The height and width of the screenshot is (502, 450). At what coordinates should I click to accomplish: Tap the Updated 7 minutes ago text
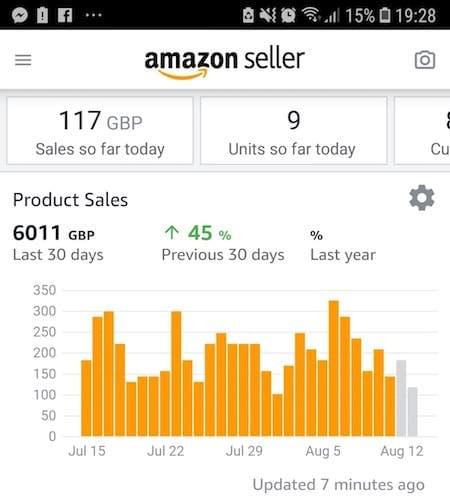pyautogui.click(x=339, y=485)
